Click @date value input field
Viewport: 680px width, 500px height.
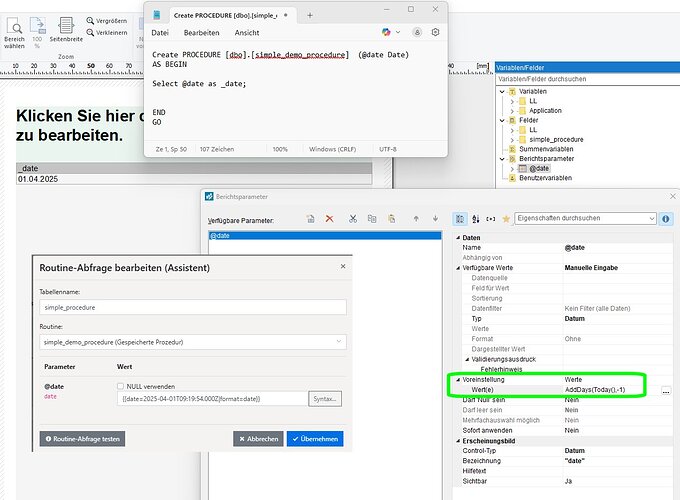pos(212,399)
